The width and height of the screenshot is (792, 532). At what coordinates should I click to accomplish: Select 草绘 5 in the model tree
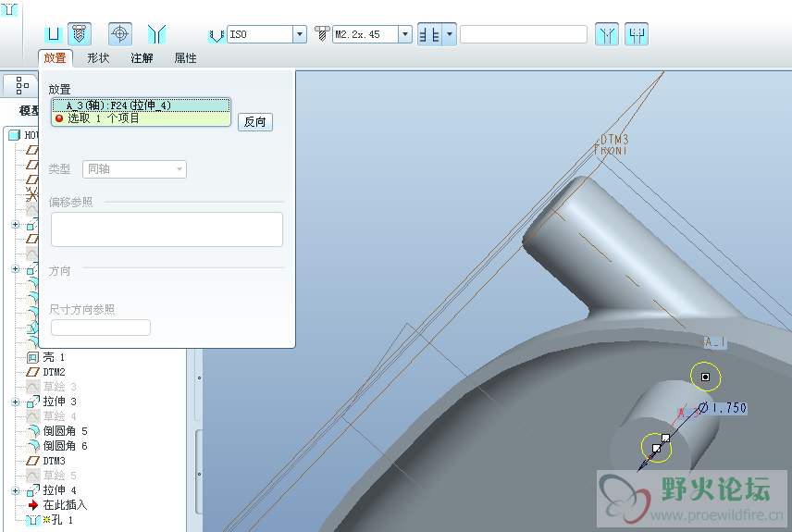[x=59, y=476]
